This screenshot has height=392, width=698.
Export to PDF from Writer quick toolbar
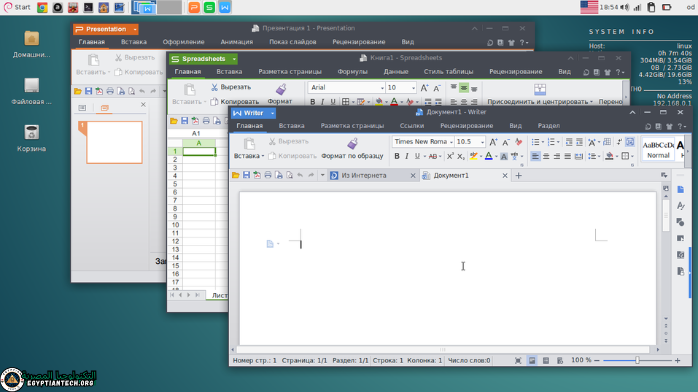(257, 175)
